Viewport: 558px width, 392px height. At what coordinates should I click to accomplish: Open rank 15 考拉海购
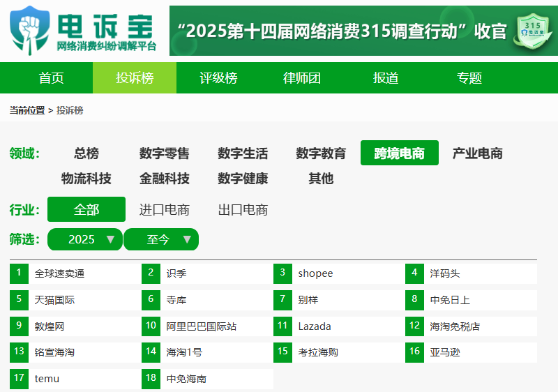tap(339, 352)
